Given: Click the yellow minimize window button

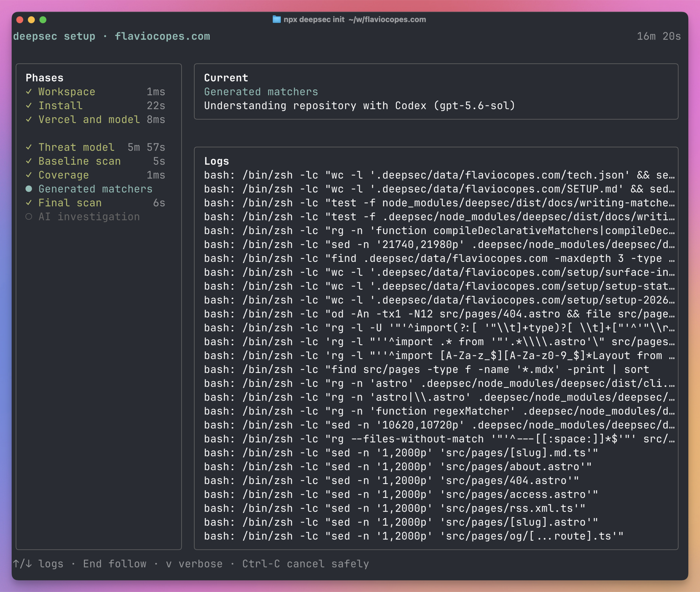Looking at the screenshot, I should [x=31, y=20].
